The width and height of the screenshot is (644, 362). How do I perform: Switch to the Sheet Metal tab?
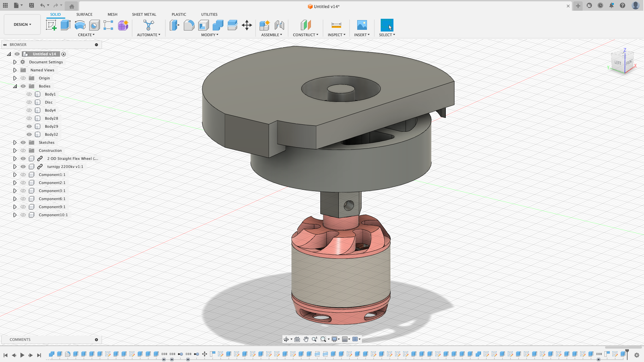pyautogui.click(x=144, y=14)
